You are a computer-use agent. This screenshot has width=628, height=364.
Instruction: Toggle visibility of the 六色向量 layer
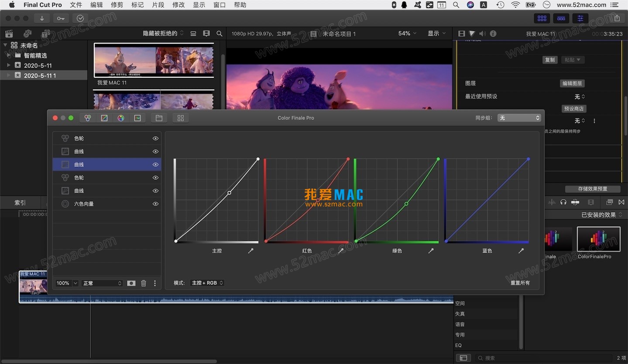[155, 204]
